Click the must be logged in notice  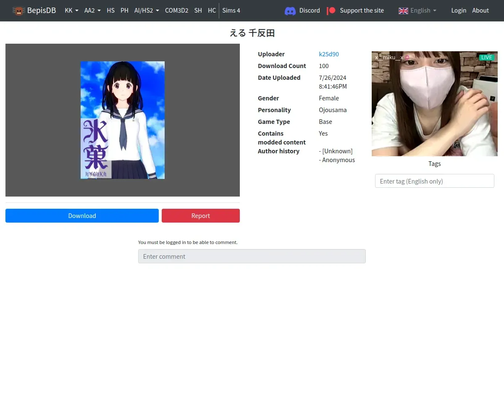click(x=188, y=242)
